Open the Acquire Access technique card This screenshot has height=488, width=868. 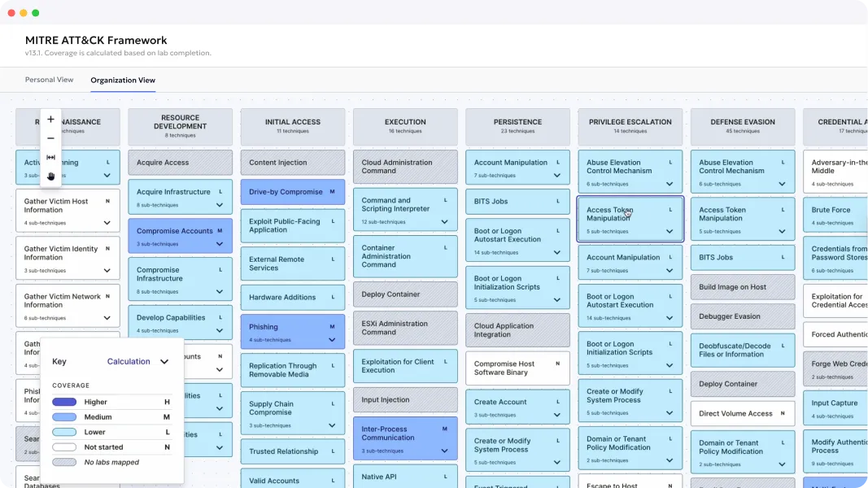tap(180, 163)
